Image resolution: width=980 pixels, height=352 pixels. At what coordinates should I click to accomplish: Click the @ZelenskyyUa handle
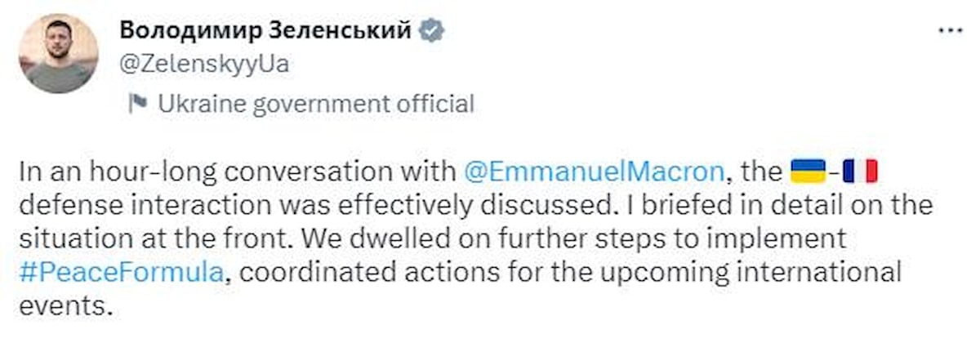(x=204, y=64)
